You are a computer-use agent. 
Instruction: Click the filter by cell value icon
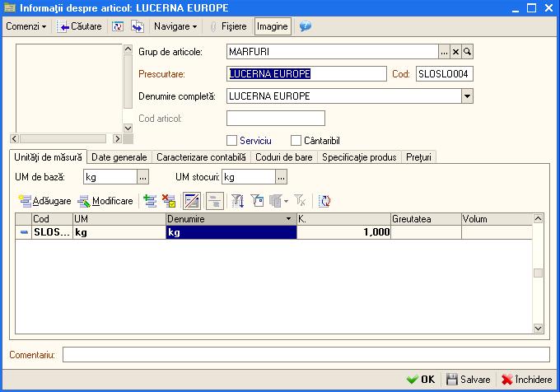pyautogui.click(x=257, y=201)
